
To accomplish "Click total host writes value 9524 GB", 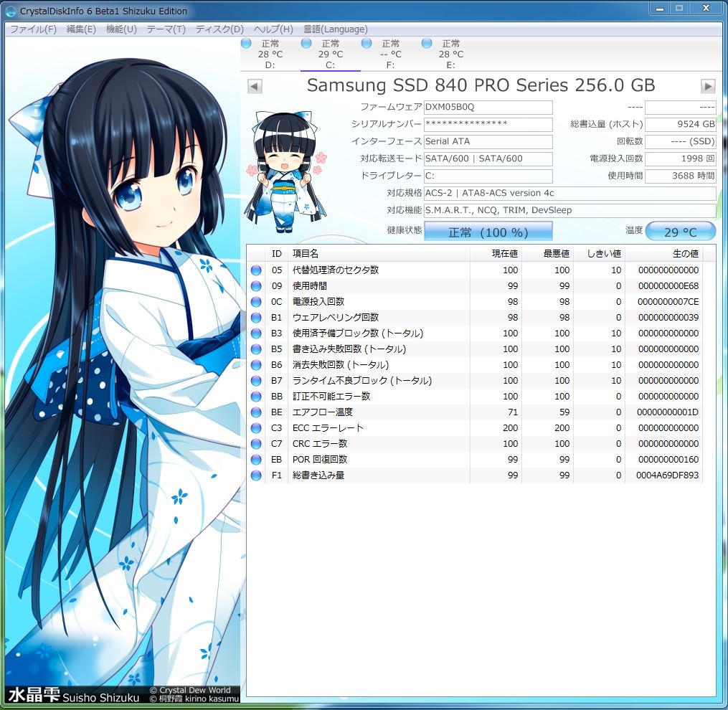I will [x=681, y=124].
